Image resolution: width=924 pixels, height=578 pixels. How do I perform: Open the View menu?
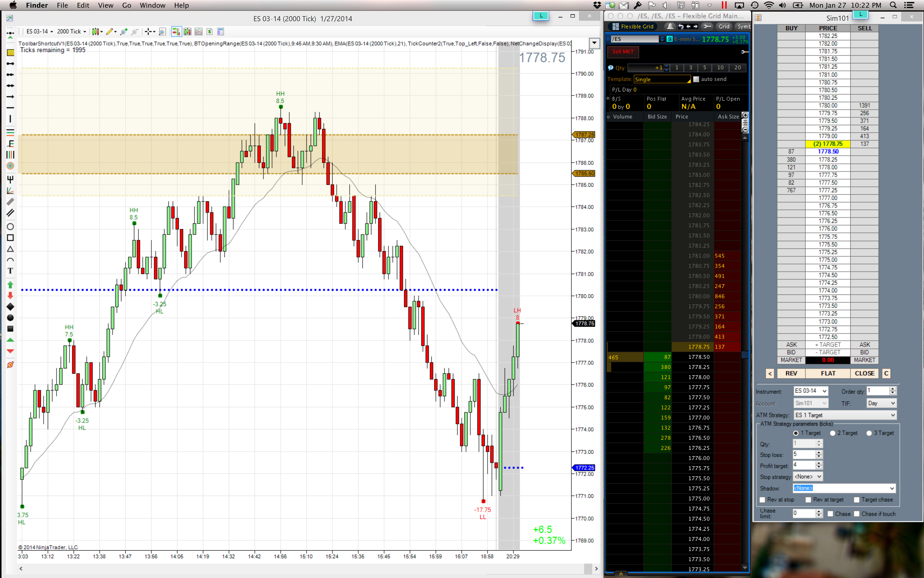[x=106, y=5]
